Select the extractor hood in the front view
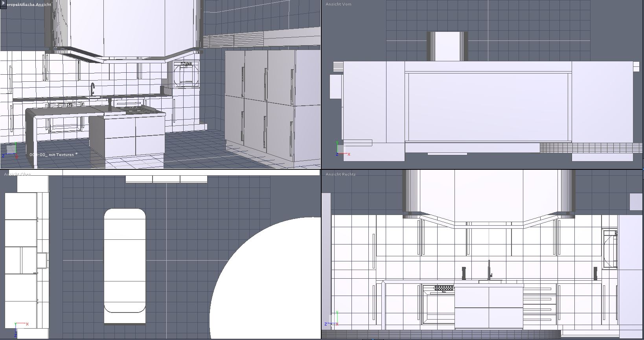The width and height of the screenshot is (644, 340). click(x=447, y=46)
